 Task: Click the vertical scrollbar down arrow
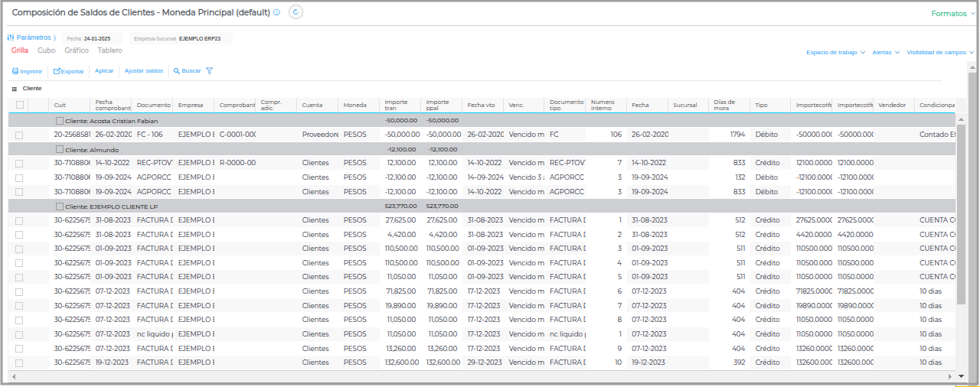962,376
